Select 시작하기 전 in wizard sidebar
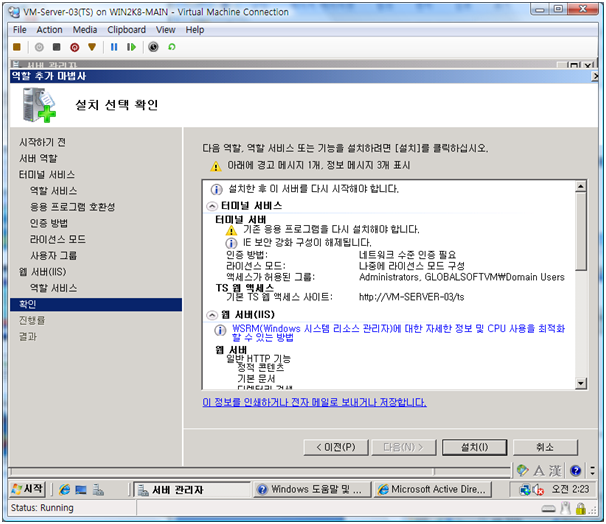 tap(43, 142)
